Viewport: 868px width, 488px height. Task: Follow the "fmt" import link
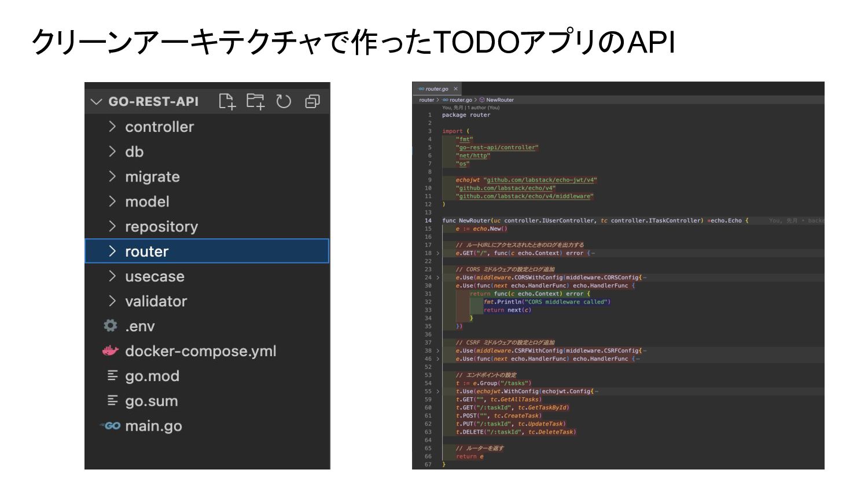tap(464, 139)
